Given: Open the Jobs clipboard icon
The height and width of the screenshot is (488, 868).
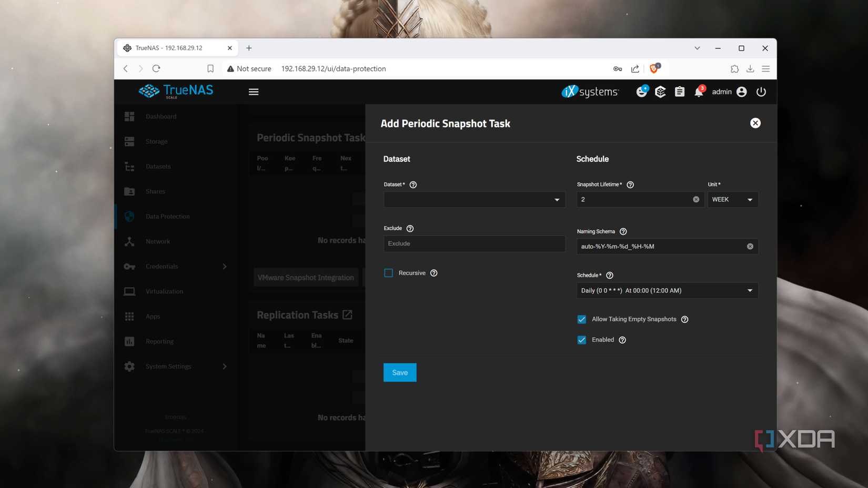Looking at the screenshot, I should click(680, 92).
